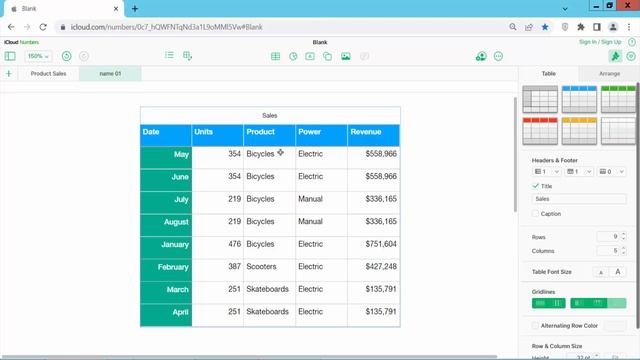Add a new sheet with plus icon
The image size is (640, 360).
(9, 73)
